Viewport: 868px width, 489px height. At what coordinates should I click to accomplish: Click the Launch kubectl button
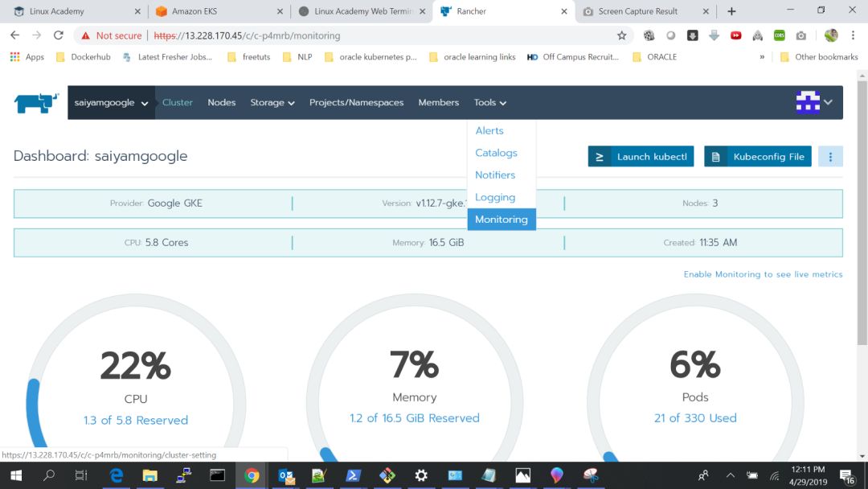[641, 157]
